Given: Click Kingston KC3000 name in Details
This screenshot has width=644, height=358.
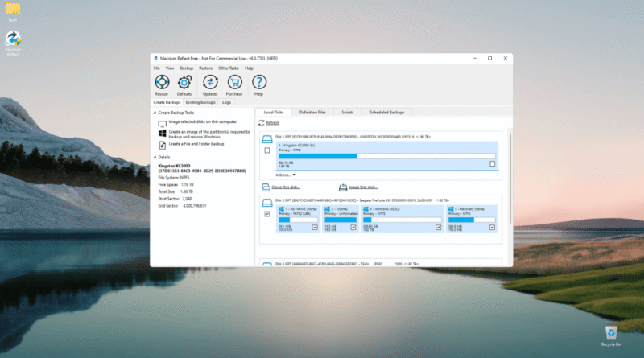Looking at the screenshot, I should [174, 166].
